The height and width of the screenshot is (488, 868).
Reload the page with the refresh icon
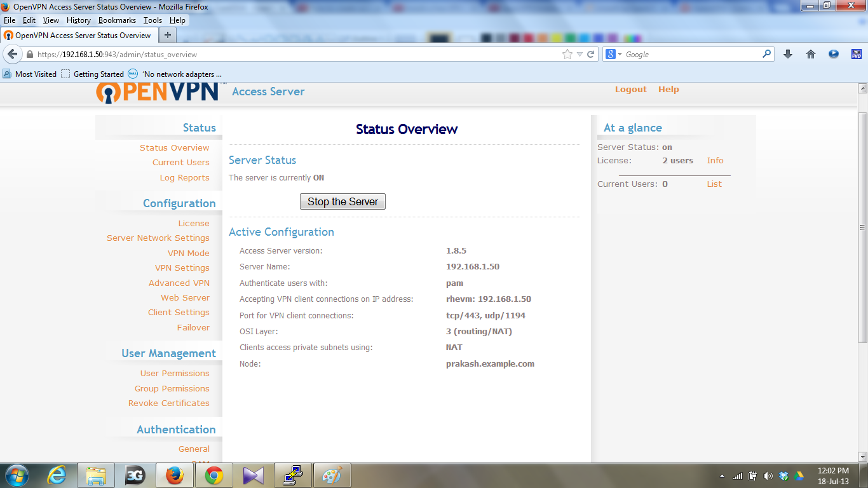pyautogui.click(x=590, y=55)
